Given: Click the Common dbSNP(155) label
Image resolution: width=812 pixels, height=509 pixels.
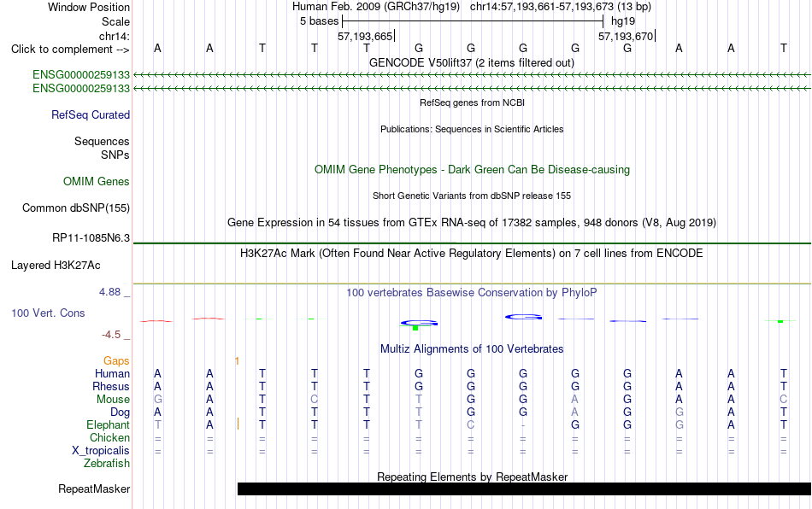Looking at the screenshot, I should (x=75, y=208).
